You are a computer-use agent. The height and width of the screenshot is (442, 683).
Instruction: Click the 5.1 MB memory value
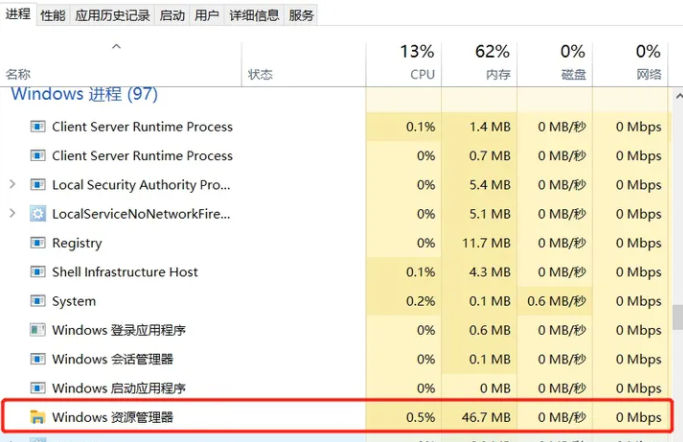[x=490, y=214]
